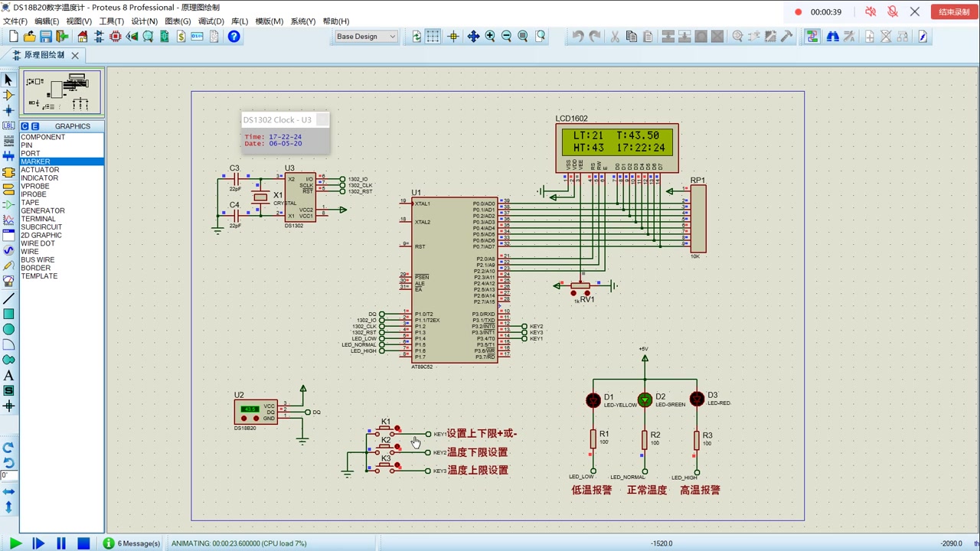Click the 结束录制 button

click(953, 12)
